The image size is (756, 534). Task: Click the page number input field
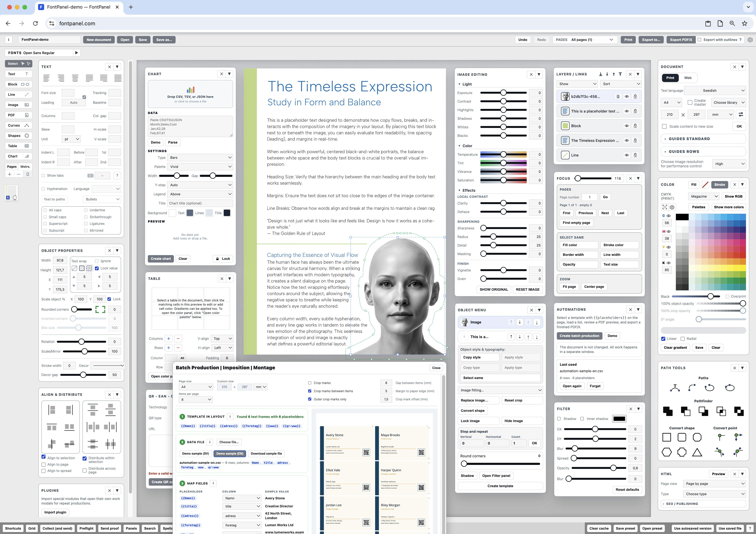click(589, 197)
